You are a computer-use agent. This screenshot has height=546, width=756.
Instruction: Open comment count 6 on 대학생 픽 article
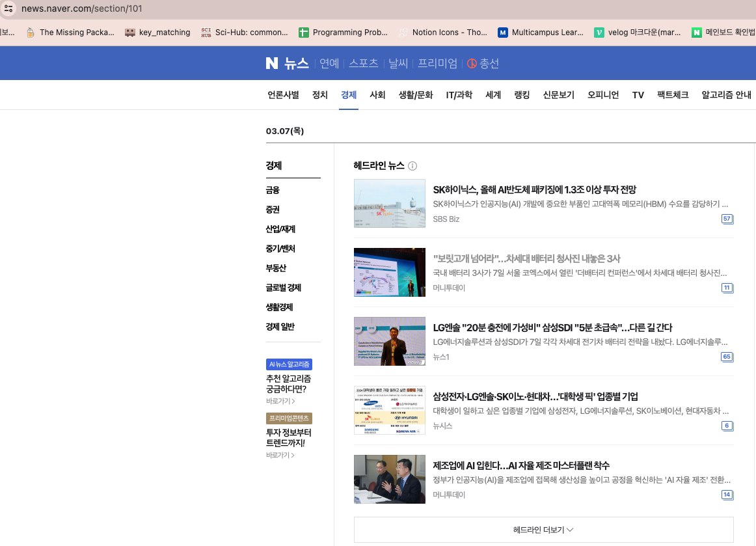(x=727, y=426)
